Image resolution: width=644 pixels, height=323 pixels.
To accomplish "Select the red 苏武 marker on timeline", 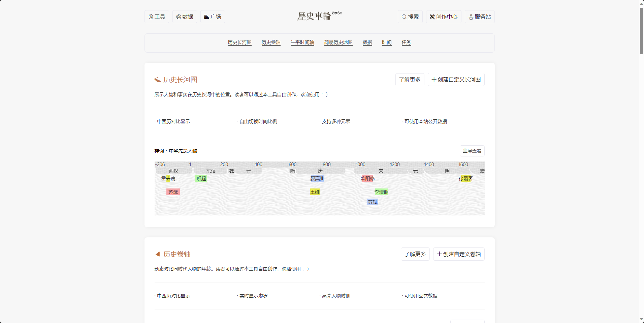I will pos(173,192).
